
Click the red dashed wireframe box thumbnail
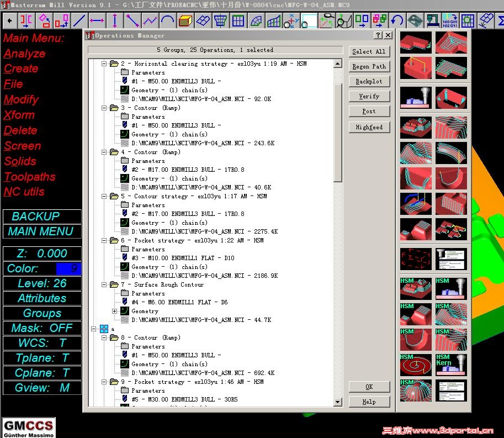[x=416, y=259]
